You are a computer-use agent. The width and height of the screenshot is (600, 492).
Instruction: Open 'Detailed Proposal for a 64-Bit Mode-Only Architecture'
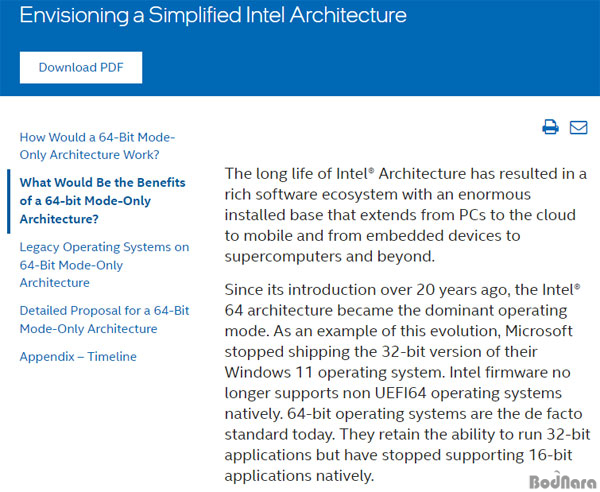coord(104,319)
